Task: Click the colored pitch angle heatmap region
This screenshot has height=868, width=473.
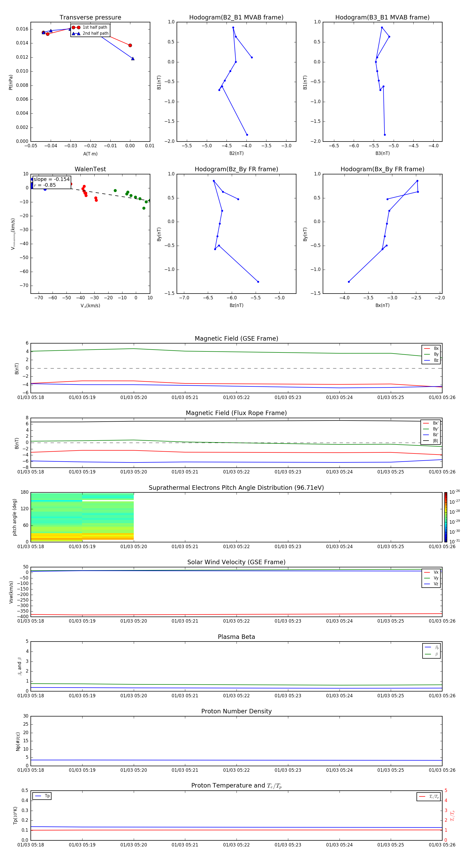Action: (x=82, y=517)
